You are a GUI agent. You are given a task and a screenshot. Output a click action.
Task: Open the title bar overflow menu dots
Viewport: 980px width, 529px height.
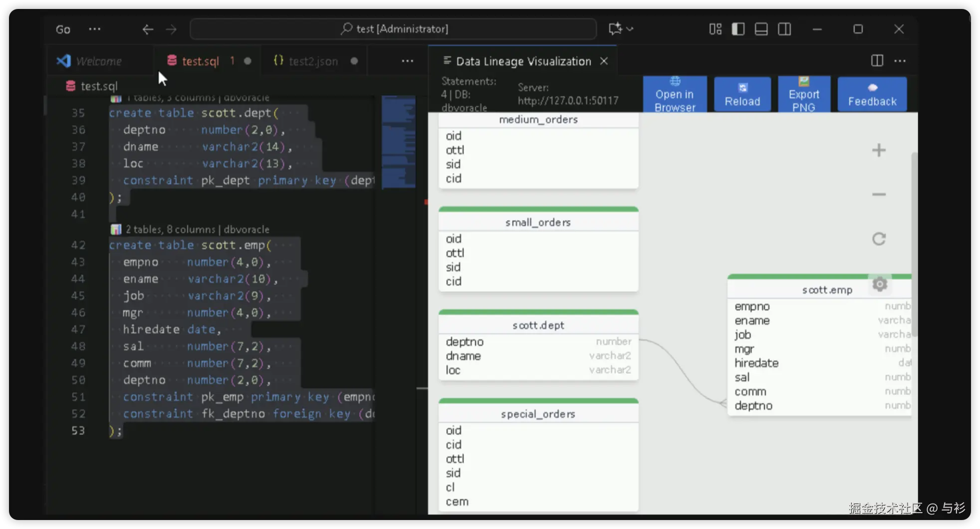click(94, 29)
